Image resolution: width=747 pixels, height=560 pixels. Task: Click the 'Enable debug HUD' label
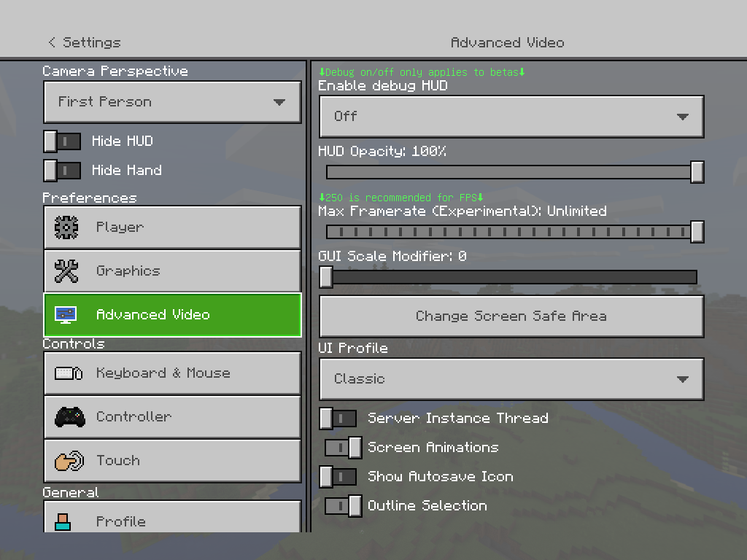click(x=382, y=86)
